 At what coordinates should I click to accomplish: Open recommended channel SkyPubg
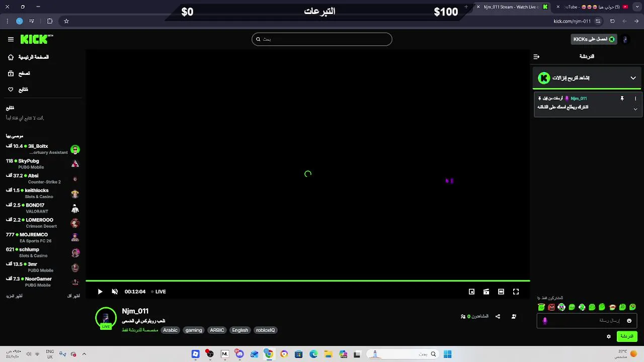click(x=43, y=164)
